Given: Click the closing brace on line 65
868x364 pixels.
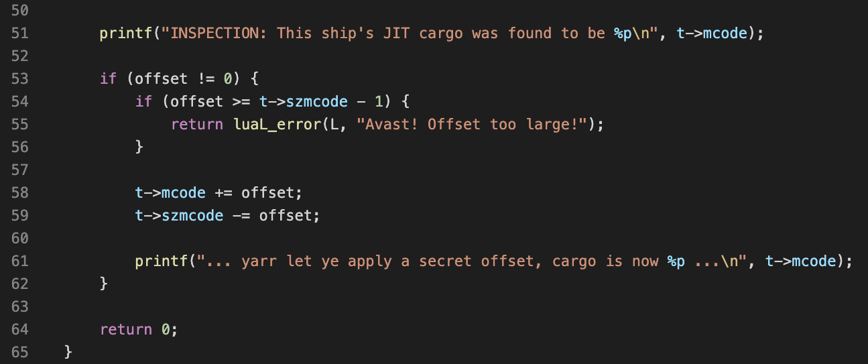Looking at the screenshot, I should click(68, 352).
